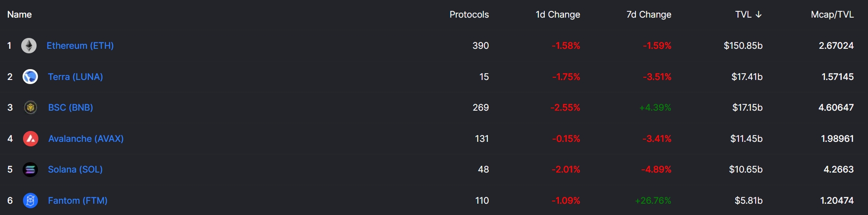Screen dimensions: 868x215
Task: Click the BSC BNB logo icon
Action: 30,107
